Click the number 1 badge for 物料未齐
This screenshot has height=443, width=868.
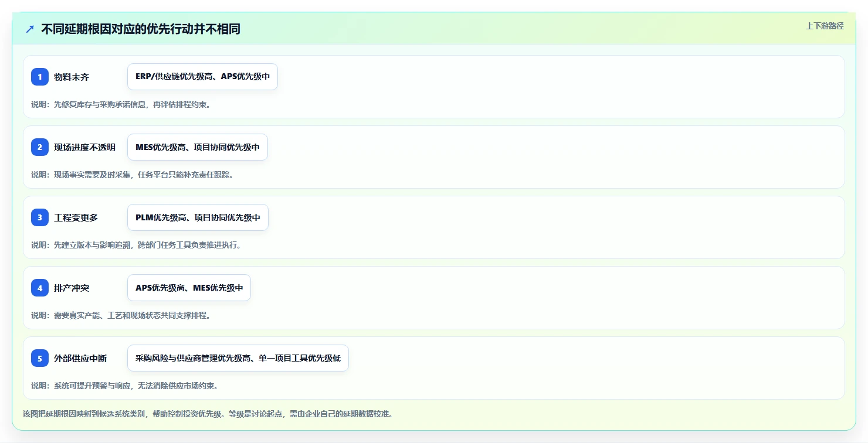click(40, 77)
